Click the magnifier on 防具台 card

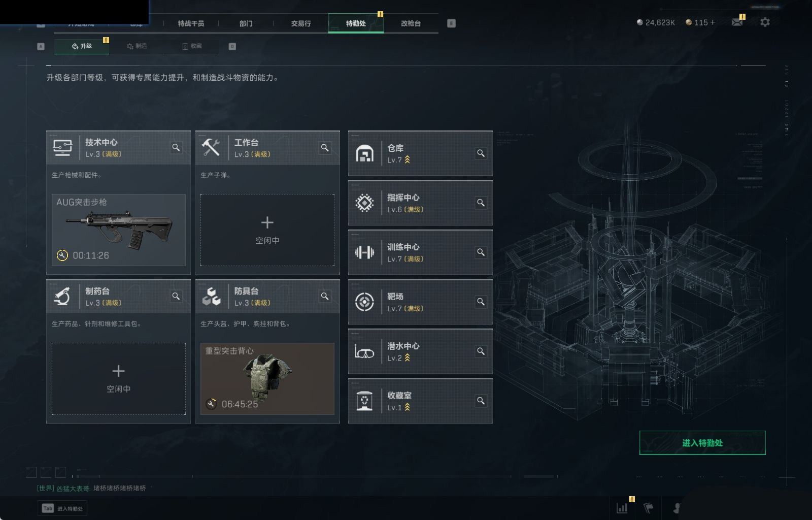tap(325, 297)
